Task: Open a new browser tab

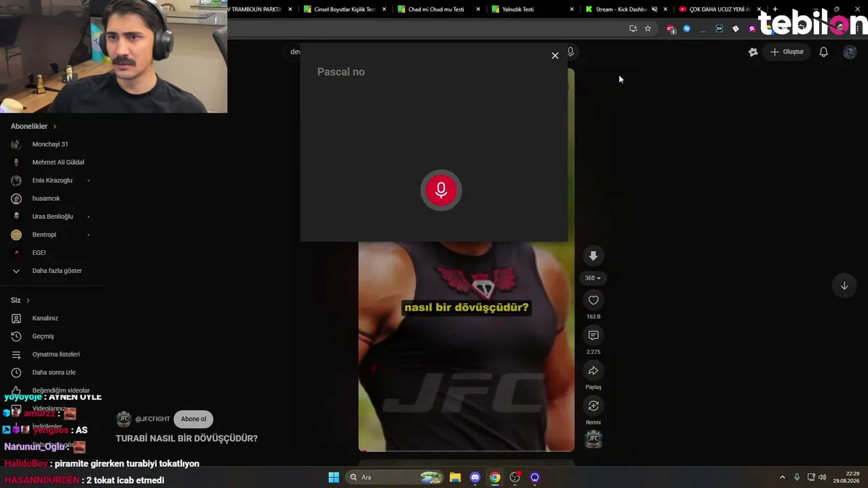Action: pos(775,9)
